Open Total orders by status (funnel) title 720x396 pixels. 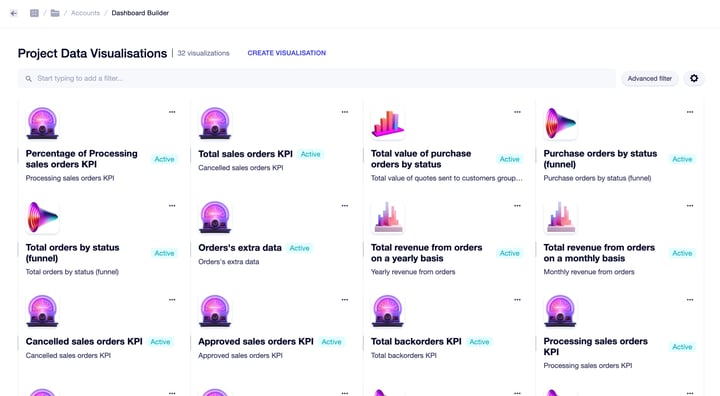73,253
